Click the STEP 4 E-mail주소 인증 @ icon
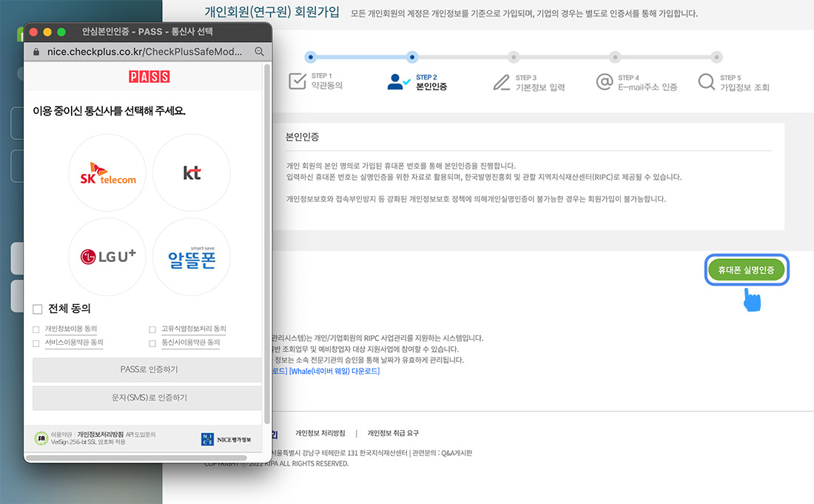Image resolution: width=814 pixels, height=504 pixels. click(605, 81)
